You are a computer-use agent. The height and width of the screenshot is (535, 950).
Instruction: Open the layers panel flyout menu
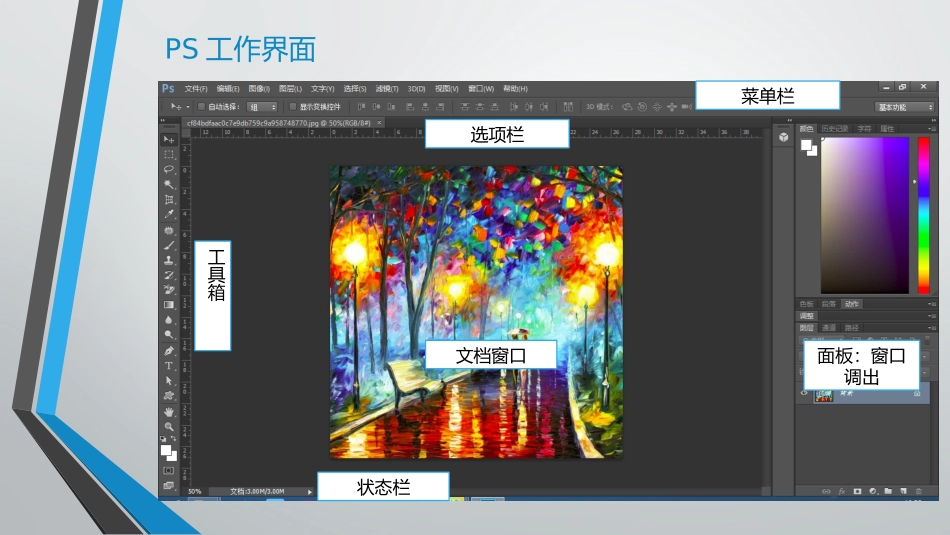coord(931,328)
